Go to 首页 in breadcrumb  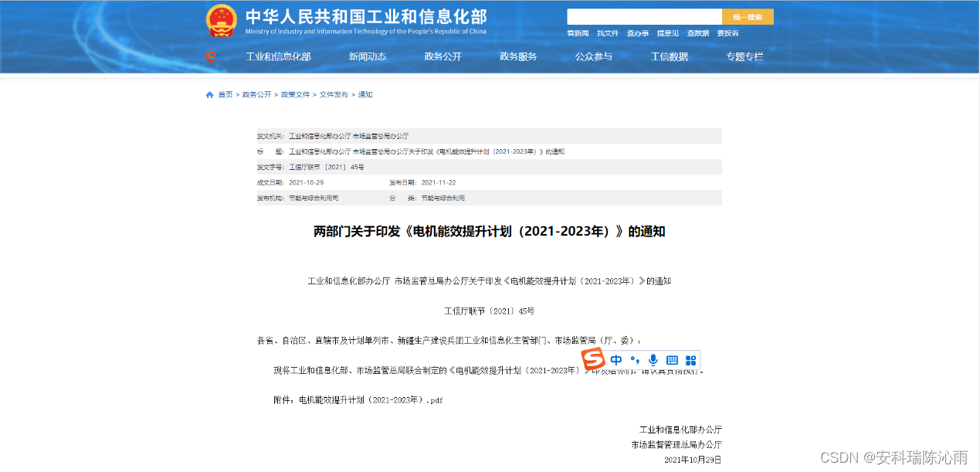[x=225, y=94]
